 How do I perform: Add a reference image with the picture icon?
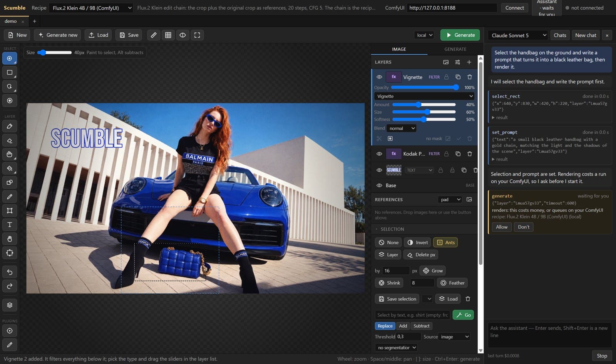point(469,199)
